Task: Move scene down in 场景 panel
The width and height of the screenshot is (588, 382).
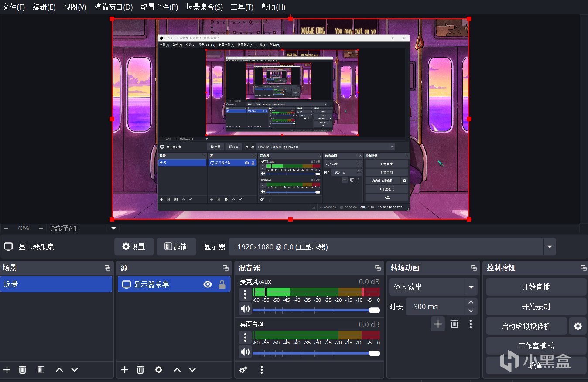Action: click(75, 370)
